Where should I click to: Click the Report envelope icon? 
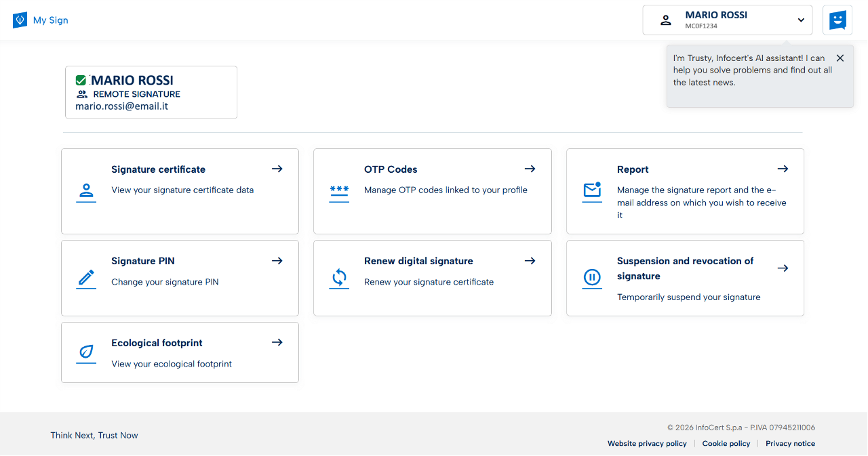coord(592,192)
